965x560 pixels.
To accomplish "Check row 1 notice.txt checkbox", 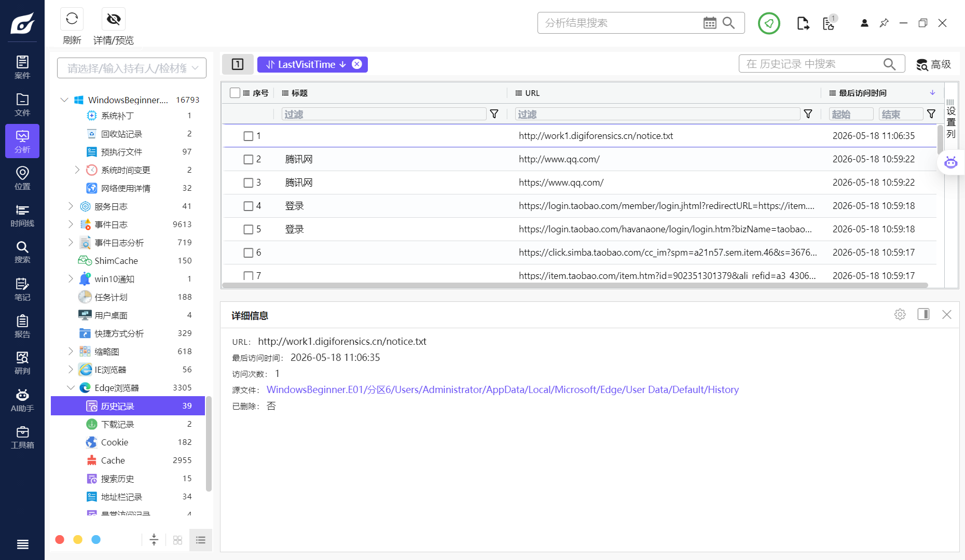I will point(249,136).
